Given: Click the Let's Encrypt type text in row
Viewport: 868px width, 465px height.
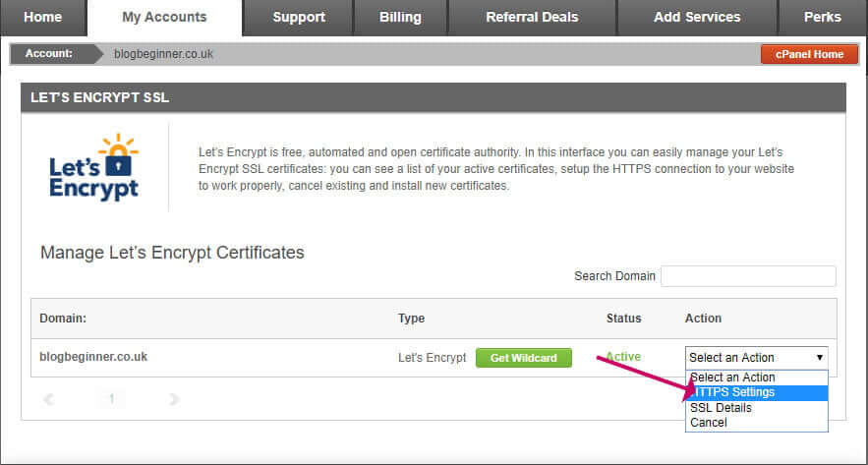Looking at the screenshot, I should tap(433, 358).
